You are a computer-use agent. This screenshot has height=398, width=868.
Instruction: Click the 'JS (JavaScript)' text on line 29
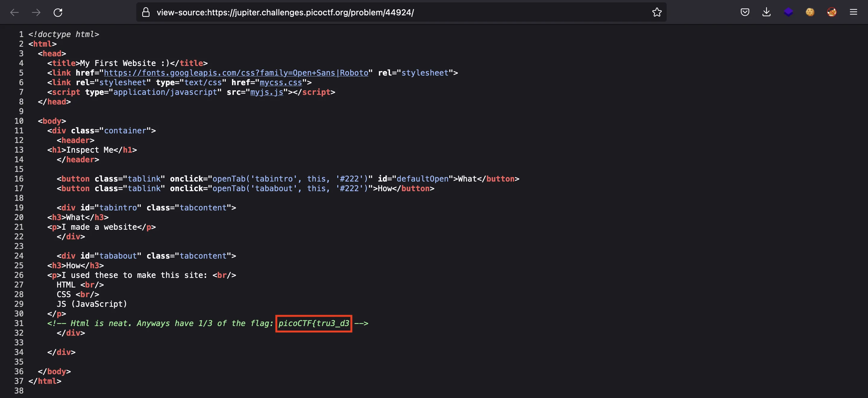pos(92,304)
